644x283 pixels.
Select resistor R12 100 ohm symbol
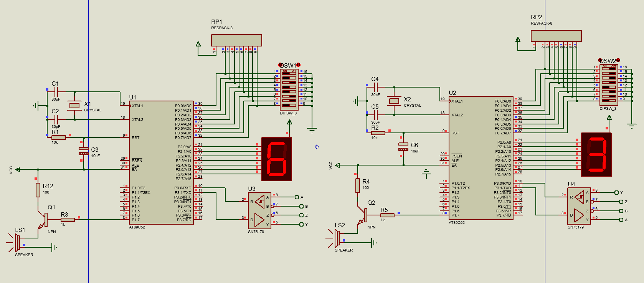tap(38, 190)
